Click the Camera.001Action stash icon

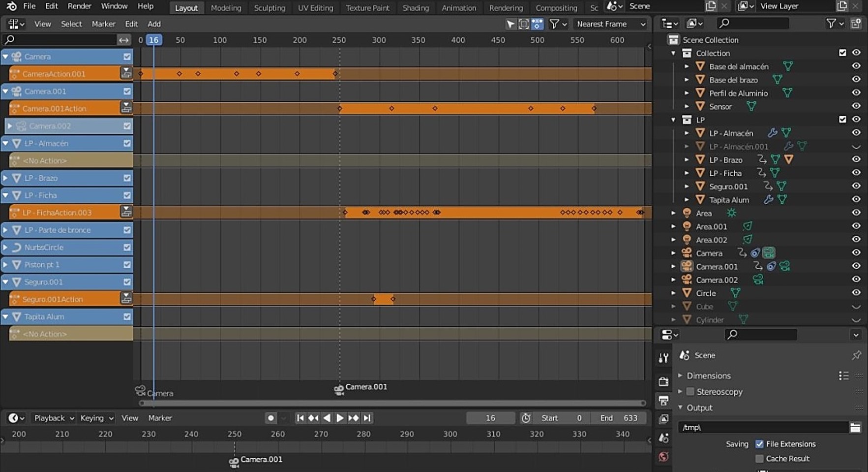pyautogui.click(x=126, y=108)
